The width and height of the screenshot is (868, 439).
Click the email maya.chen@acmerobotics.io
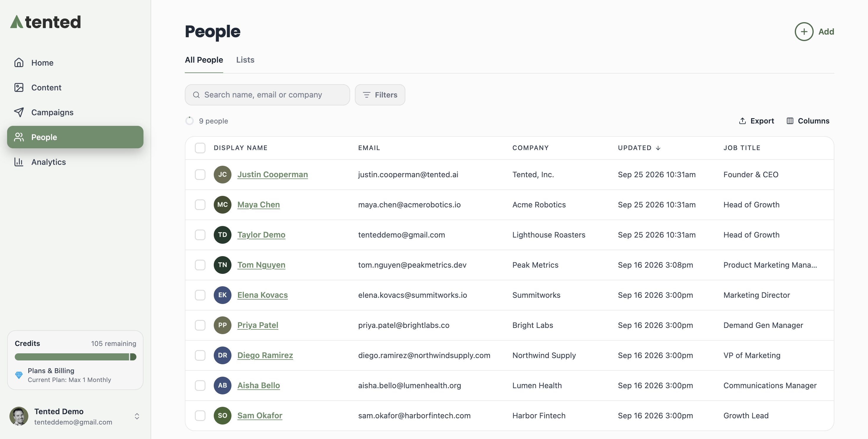click(x=409, y=205)
